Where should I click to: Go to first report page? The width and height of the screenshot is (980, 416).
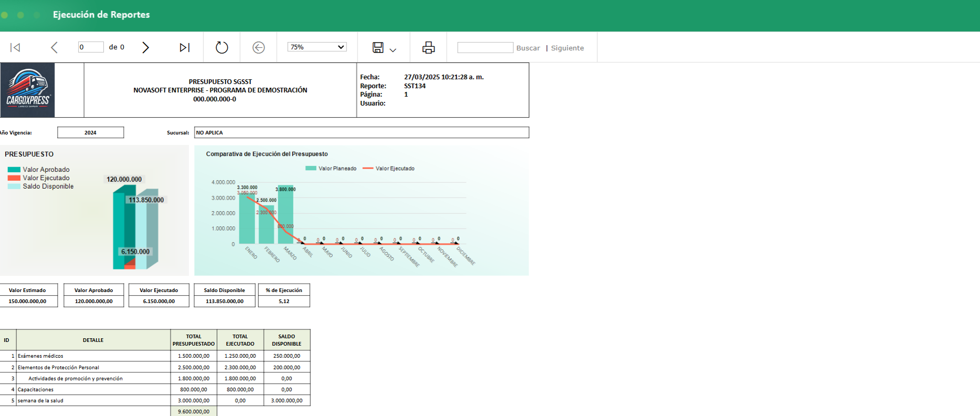pyautogui.click(x=15, y=47)
